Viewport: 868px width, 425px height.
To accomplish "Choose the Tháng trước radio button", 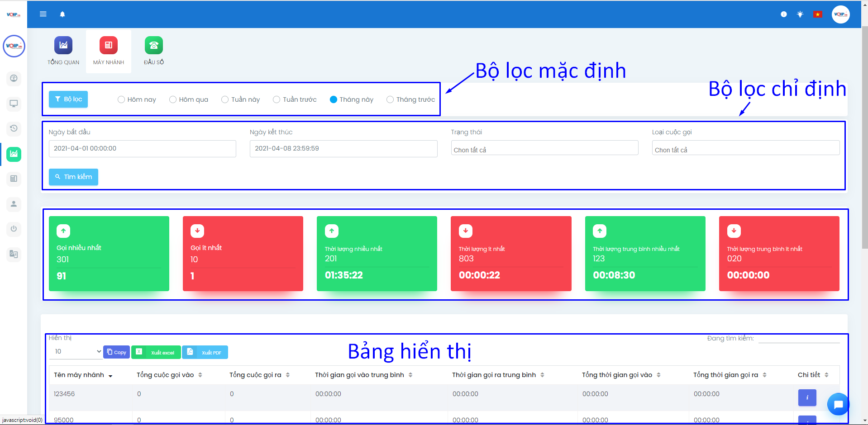I will tap(390, 99).
